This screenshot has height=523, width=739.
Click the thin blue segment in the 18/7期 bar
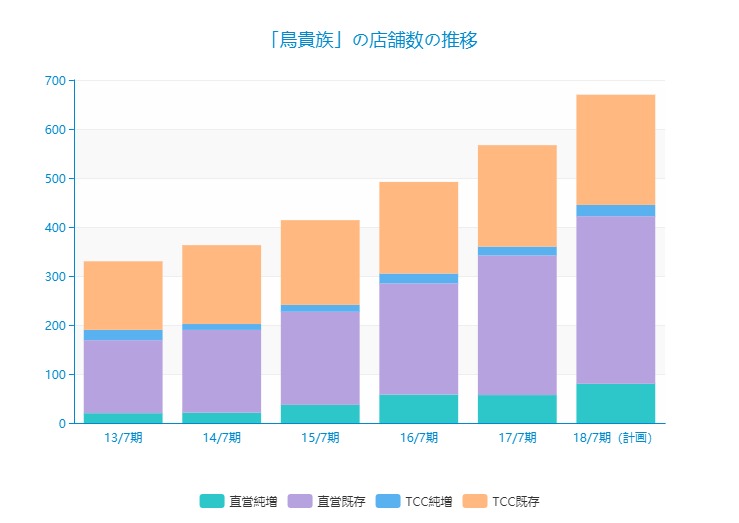(616, 210)
